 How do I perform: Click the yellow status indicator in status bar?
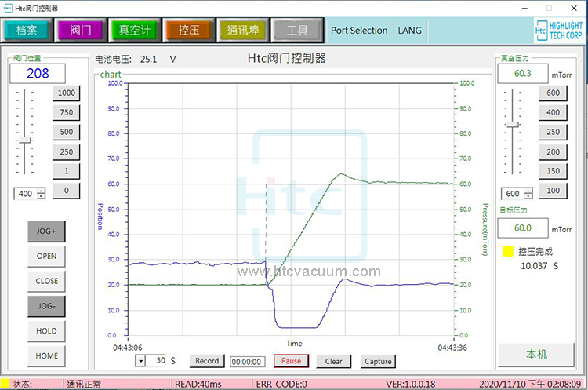(5, 383)
